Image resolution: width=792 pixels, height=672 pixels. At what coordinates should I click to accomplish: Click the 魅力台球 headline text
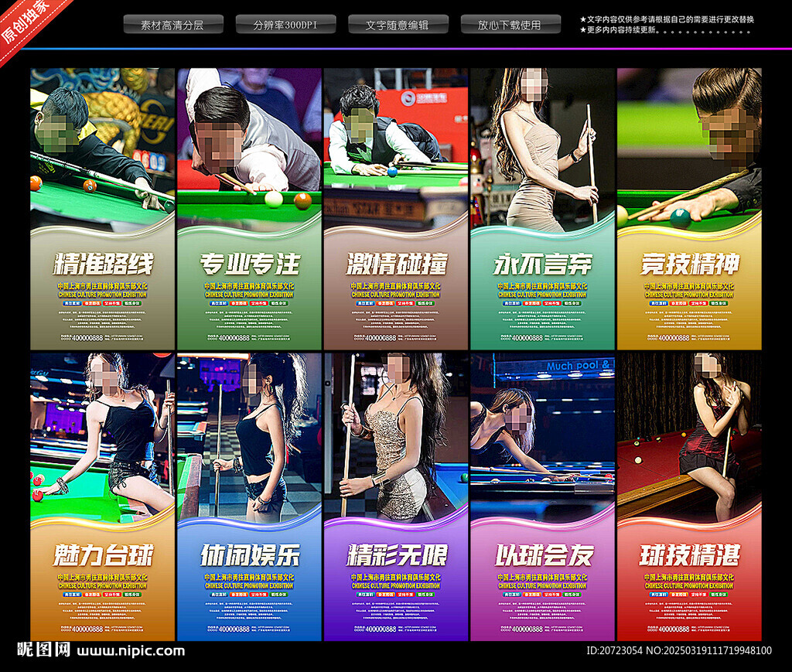click(x=103, y=555)
